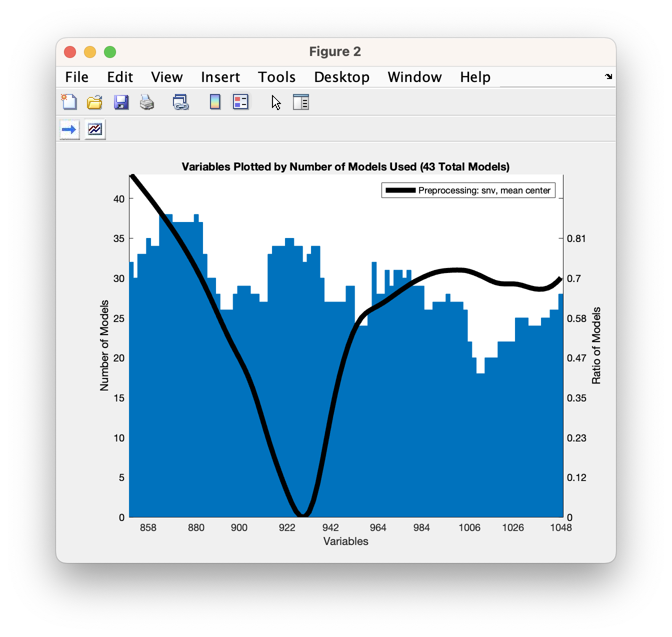Open the Property Inspector panel icon
This screenshot has width=672, height=637.
point(301,102)
